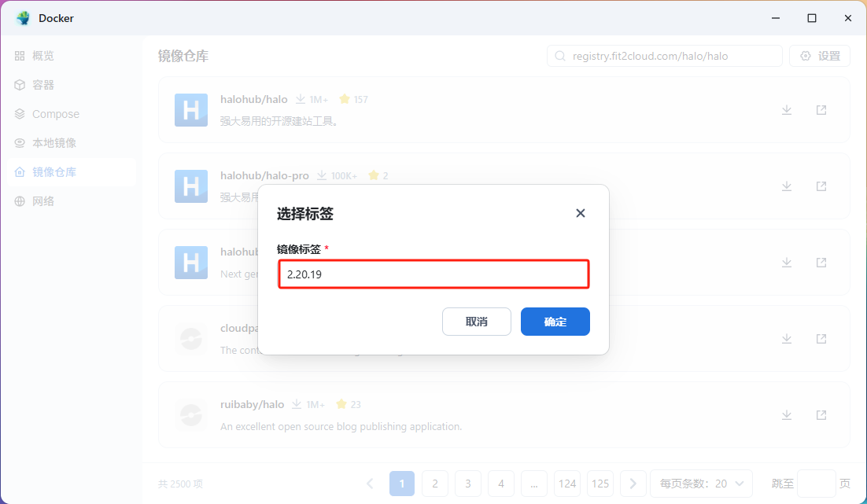The width and height of the screenshot is (867, 504).
Task: Go to the next page arrow
Action: tap(633, 484)
